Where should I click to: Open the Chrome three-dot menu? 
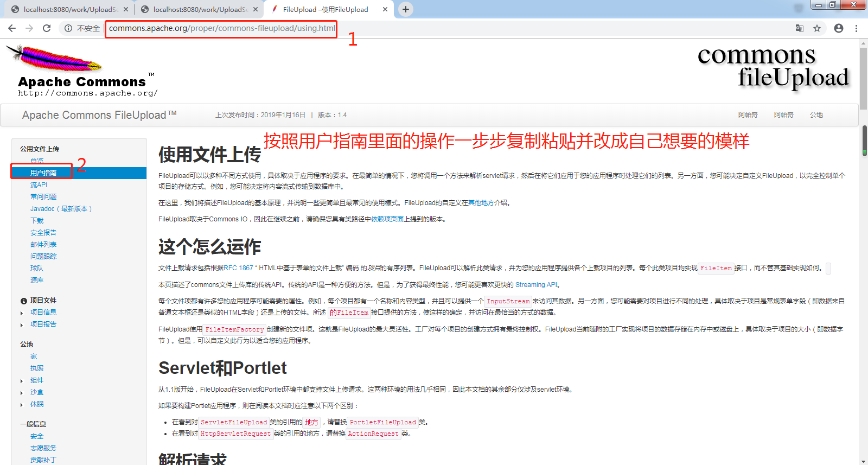[857, 28]
